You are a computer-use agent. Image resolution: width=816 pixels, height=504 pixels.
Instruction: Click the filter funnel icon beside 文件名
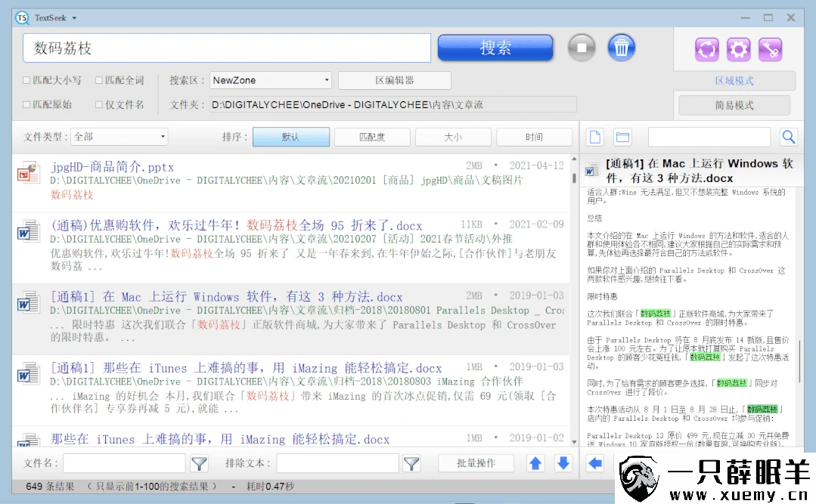point(199,463)
